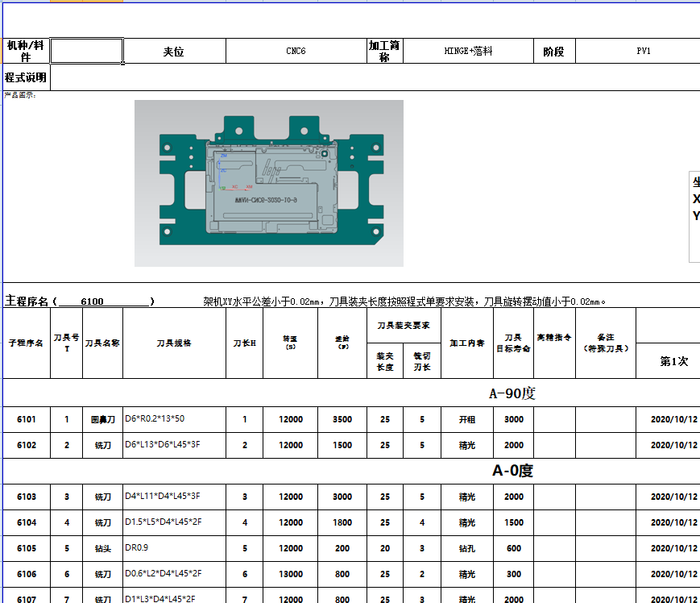The image size is (700, 603).
Task: Select the HINGE+落料 加工简称 cell
Action: coord(469,50)
